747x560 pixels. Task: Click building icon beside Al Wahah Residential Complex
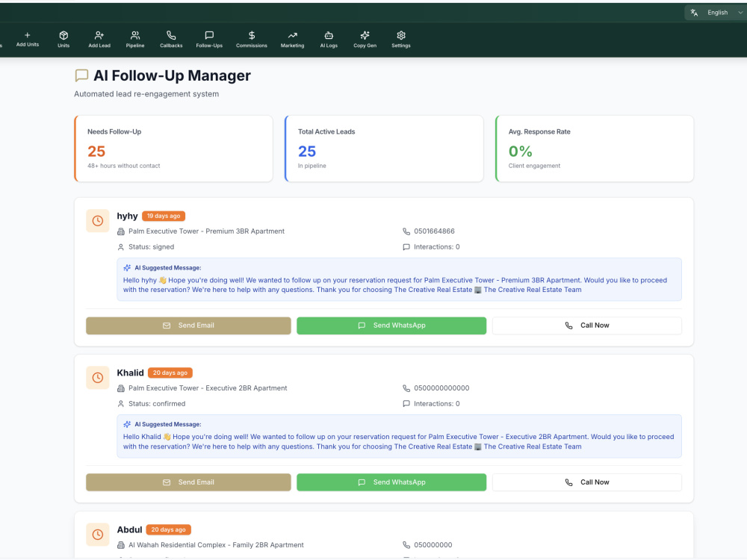click(x=121, y=545)
